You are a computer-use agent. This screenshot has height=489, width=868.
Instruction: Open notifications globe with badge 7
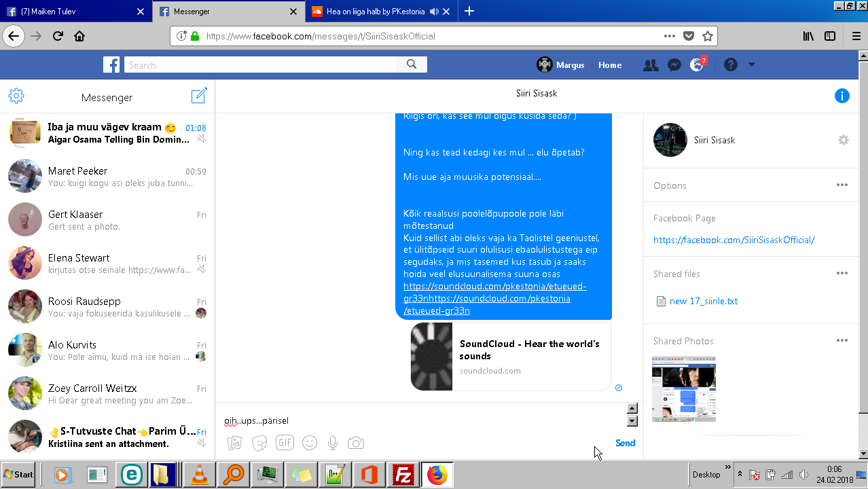(x=698, y=65)
